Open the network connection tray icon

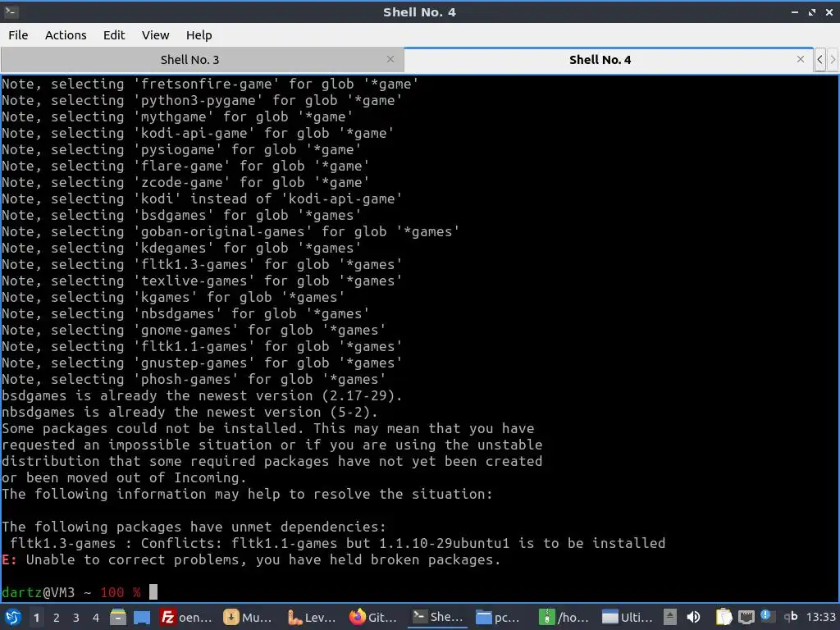point(746,617)
